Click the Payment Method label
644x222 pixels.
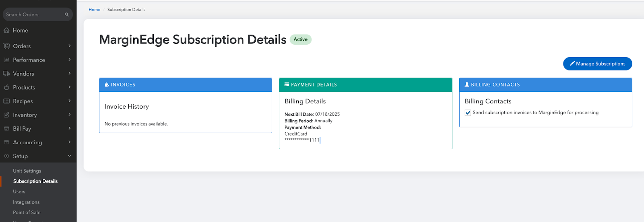303,127
